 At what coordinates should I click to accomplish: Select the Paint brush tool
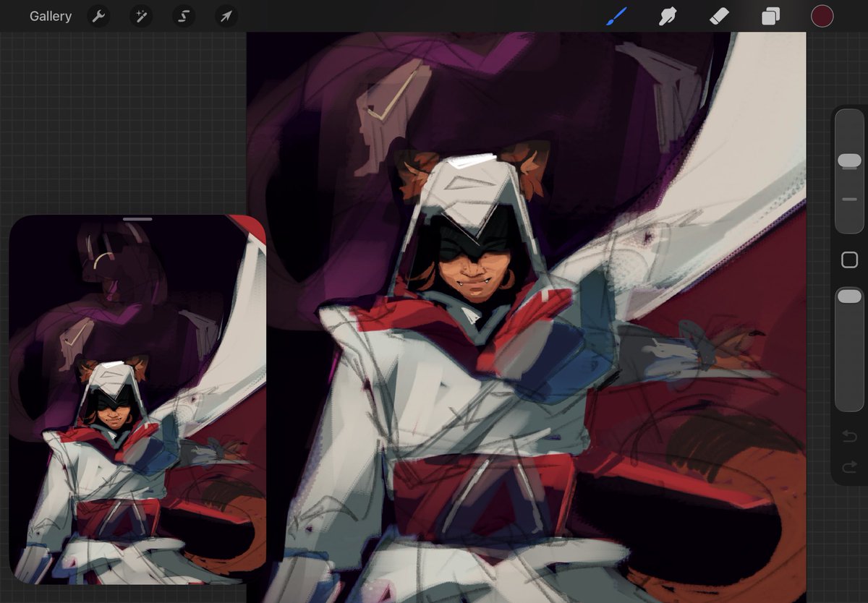616,16
